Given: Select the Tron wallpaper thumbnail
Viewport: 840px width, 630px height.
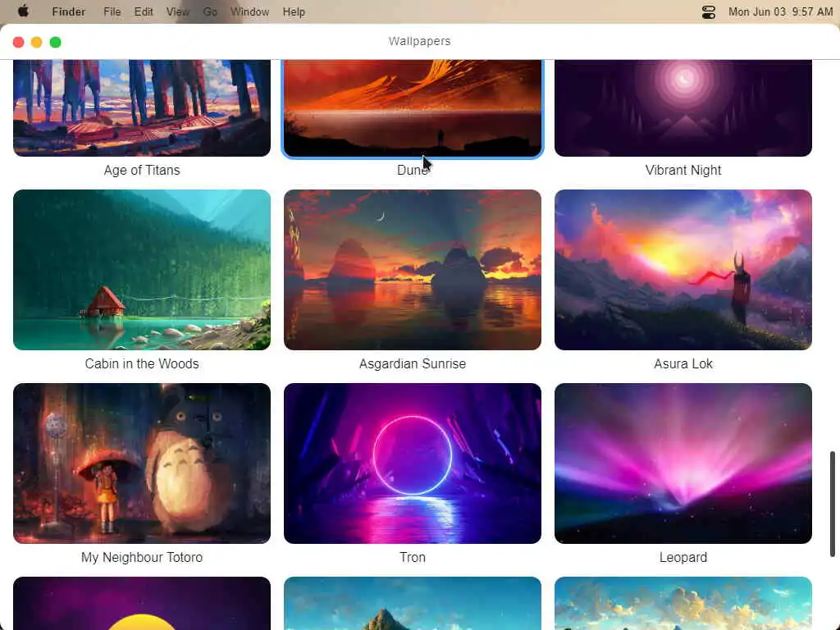Looking at the screenshot, I should click(413, 463).
